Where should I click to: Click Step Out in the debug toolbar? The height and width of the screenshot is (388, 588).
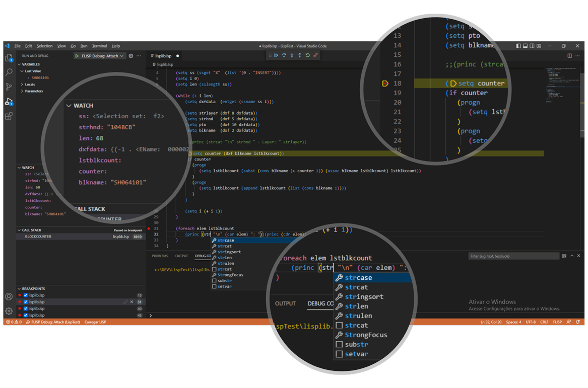click(x=300, y=55)
